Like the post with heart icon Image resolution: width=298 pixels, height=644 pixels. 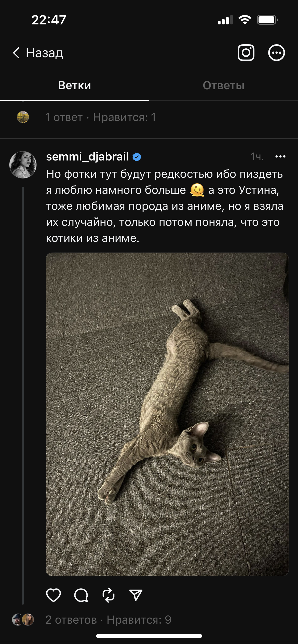(x=53, y=595)
